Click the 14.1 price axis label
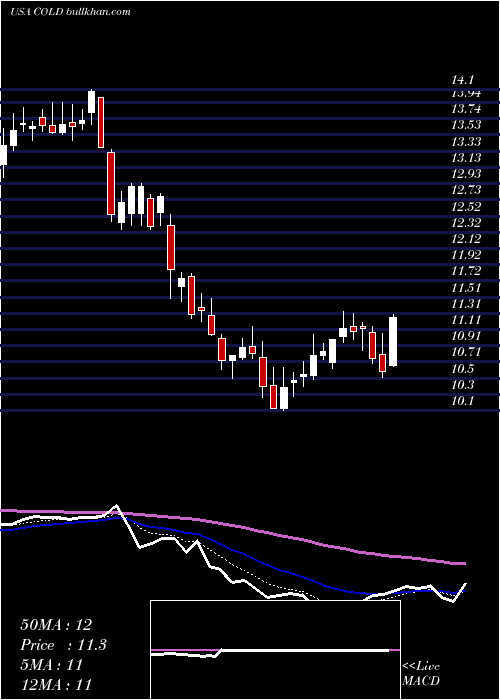500x700 pixels. [462, 81]
